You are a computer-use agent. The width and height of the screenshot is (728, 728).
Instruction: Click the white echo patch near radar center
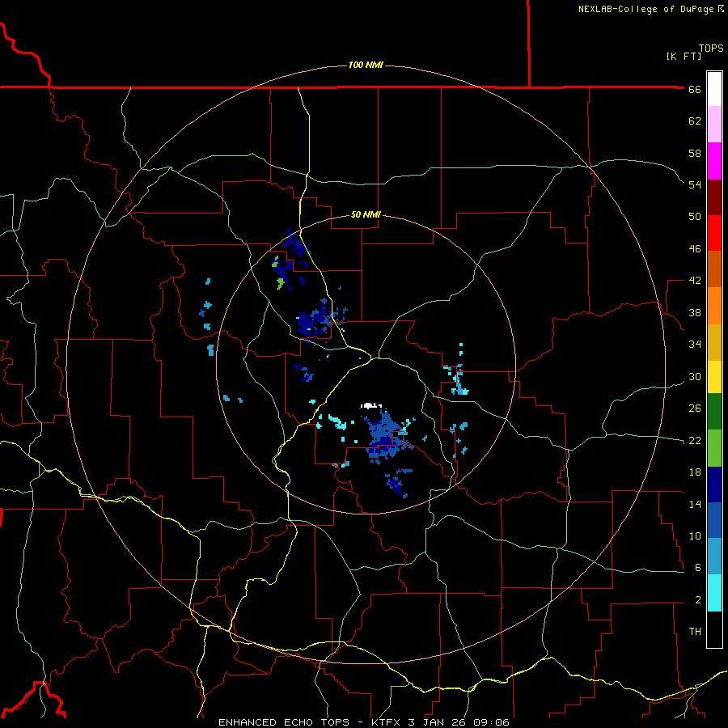[x=370, y=405]
